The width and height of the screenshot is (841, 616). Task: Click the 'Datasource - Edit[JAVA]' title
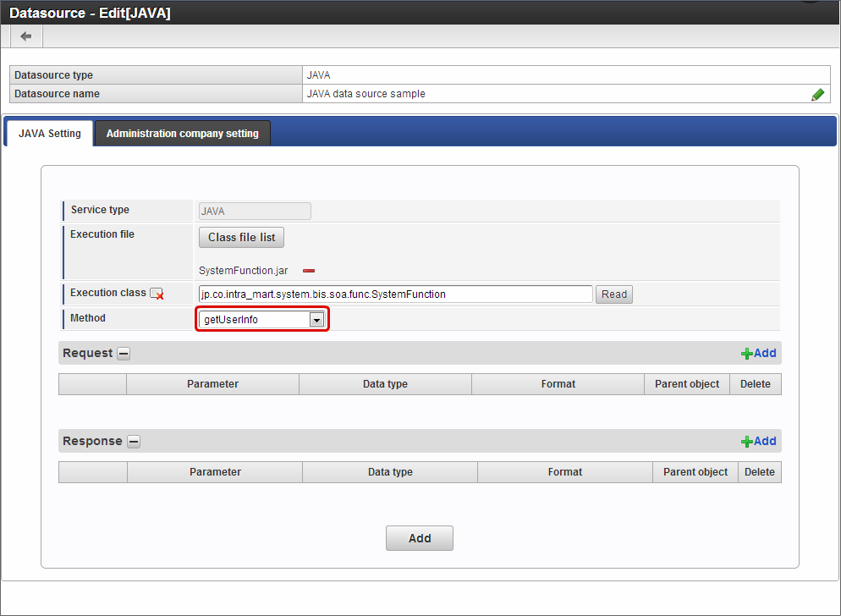[x=90, y=13]
